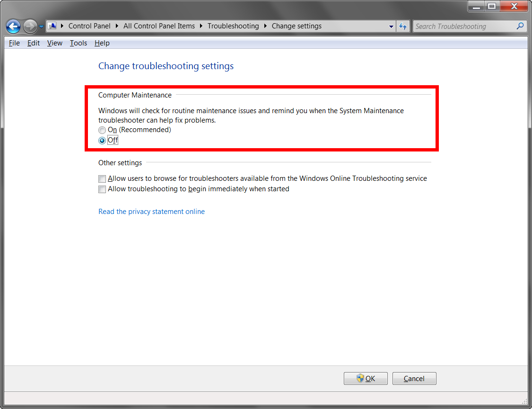Expand arrow after Troubleshooting breadcrumb
532x409 pixels.
(x=265, y=26)
